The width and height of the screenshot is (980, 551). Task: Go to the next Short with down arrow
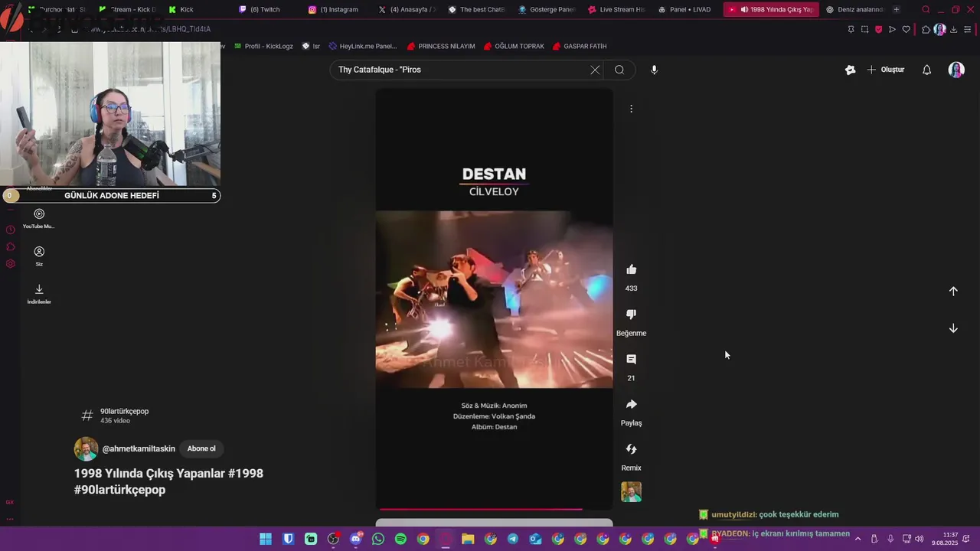point(953,328)
